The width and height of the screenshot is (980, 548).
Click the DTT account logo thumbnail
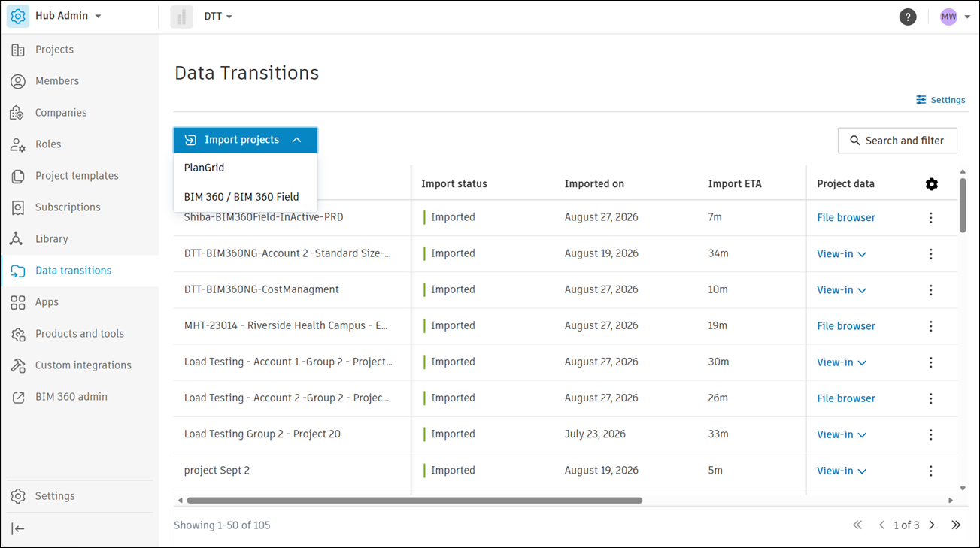click(x=181, y=17)
